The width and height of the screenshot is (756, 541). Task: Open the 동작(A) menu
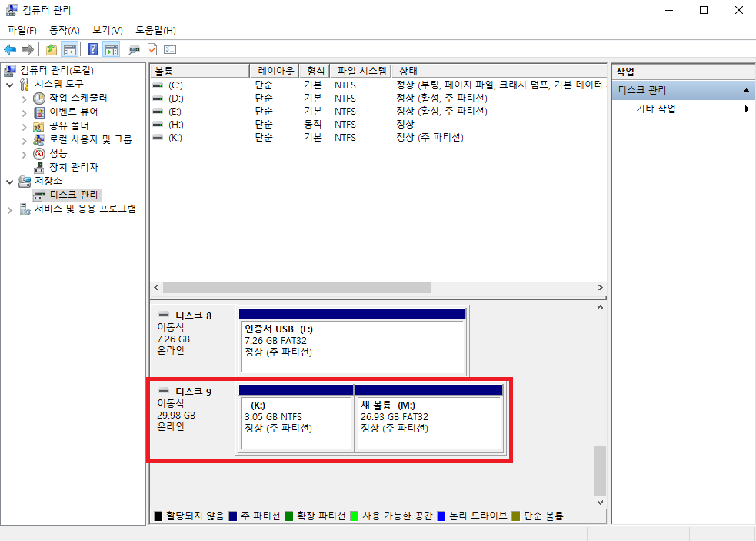coord(65,31)
